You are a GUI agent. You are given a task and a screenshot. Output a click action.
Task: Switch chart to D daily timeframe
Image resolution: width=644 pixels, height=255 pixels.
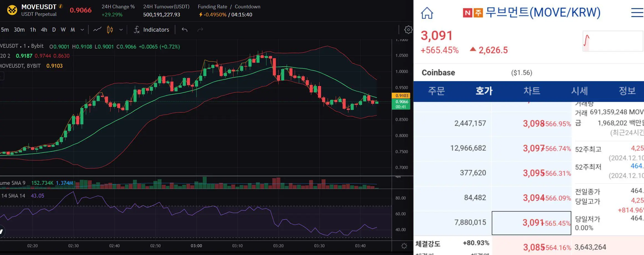coord(54,30)
